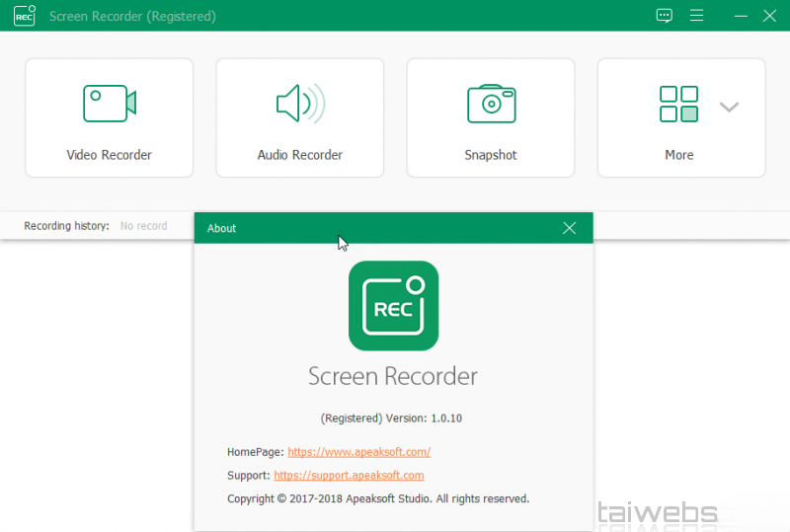
Task: Click the large REC logo in About dialog
Action: click(x=393, y=306)
